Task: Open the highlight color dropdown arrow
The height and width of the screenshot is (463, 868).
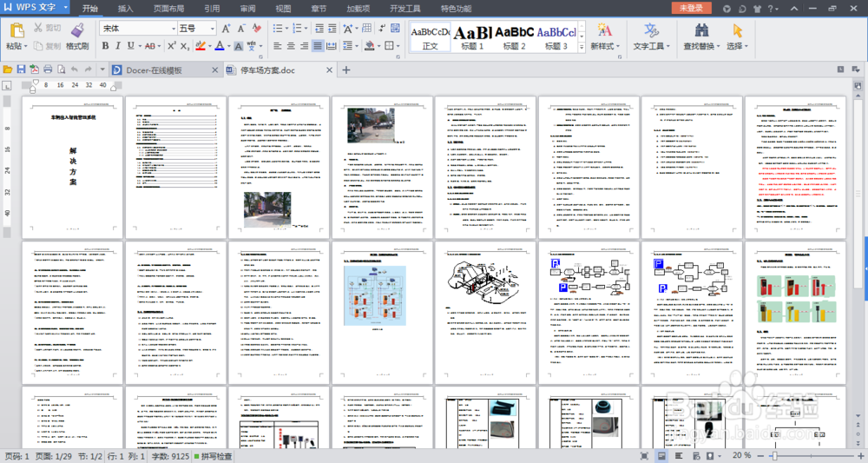Action: click(x=210, y=46)
